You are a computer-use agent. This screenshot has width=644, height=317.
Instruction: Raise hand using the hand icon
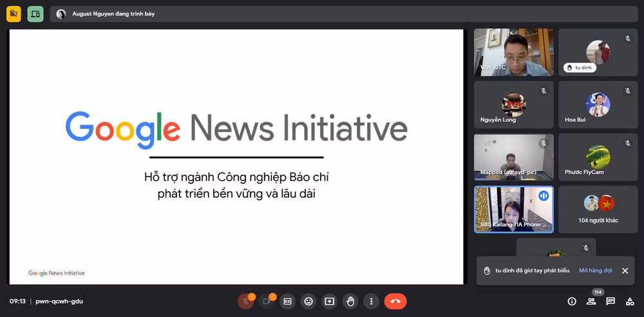pos(350,302)
